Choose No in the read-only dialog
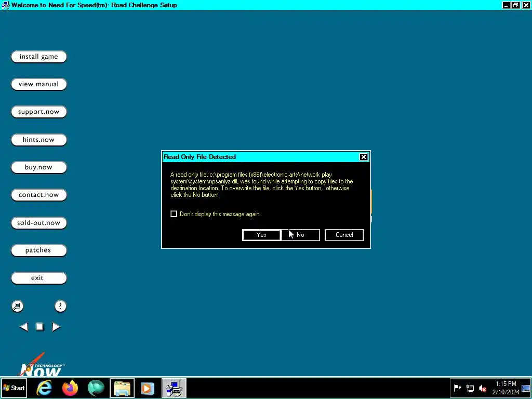The image size is (532, 399). (x=301, y=235)
